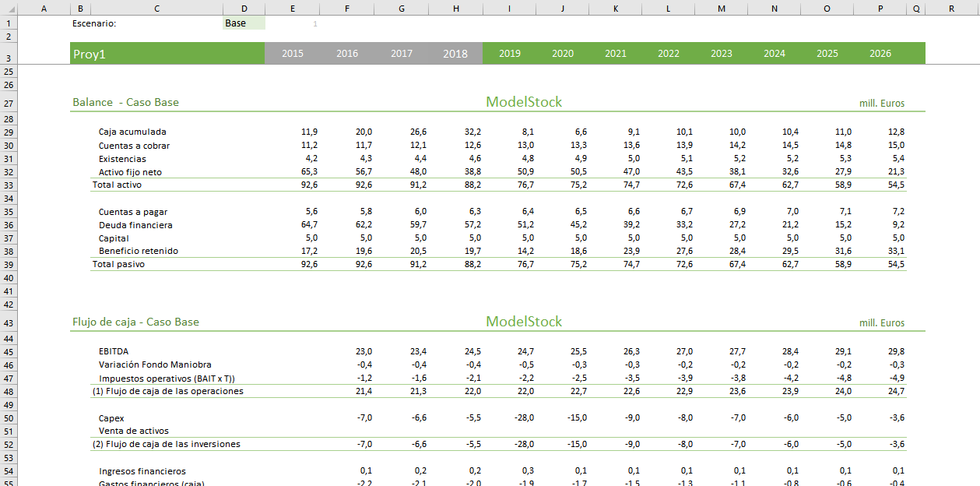Viewport: 980px width, 486px height.
Task: Select the 2026 year header cell
Action: 880,54
